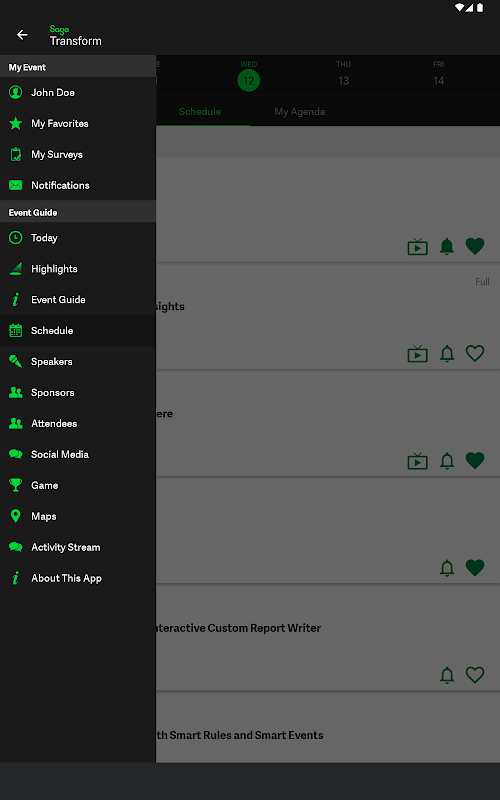Open John Doe profile entry

[x=78, y=92]
